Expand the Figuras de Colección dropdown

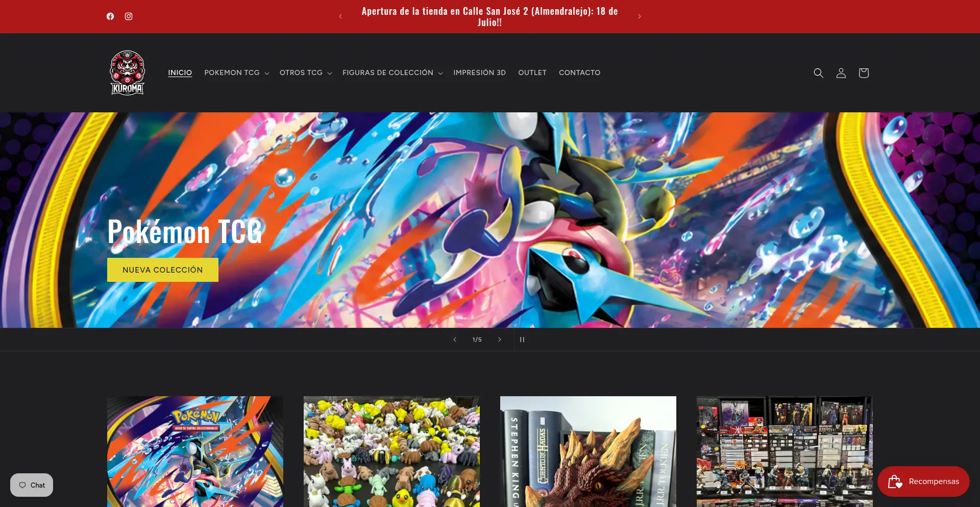pyautogui.click(x=393, y=73)
